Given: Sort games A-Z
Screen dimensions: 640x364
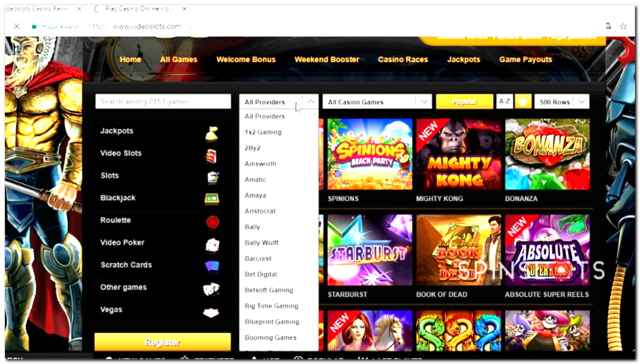Looking at the screenshot, I should pos(505,102).
